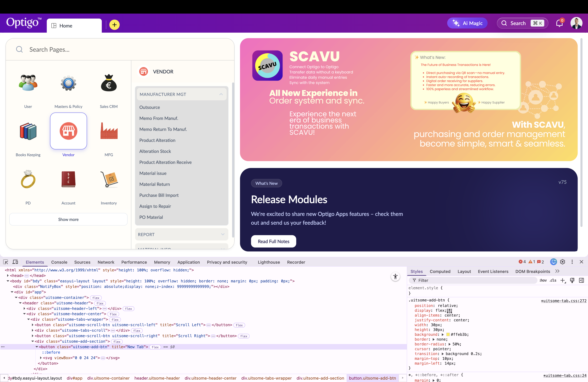This screenshot has width=588, height=382.
Task: Select the Books Keeping module icon
Action: (28, 131)
